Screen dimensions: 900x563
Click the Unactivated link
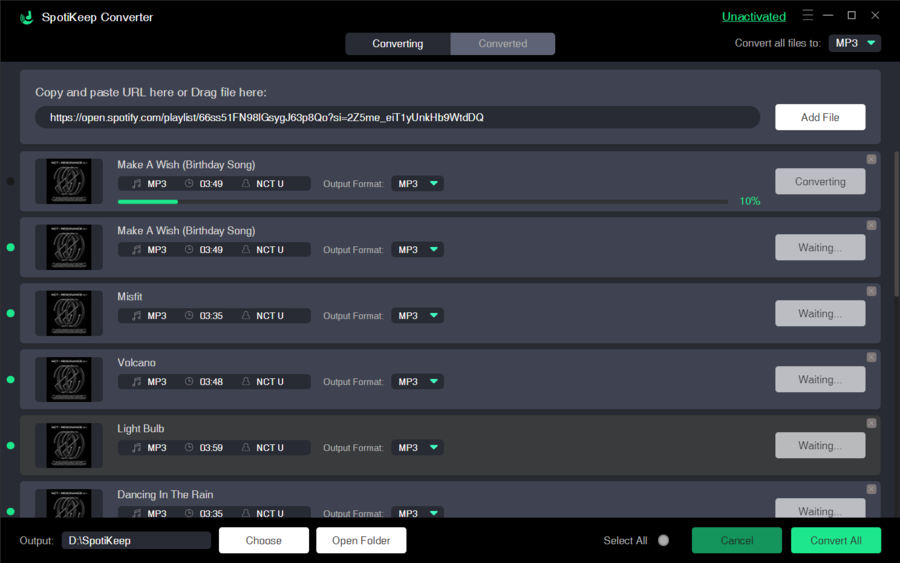753,17
